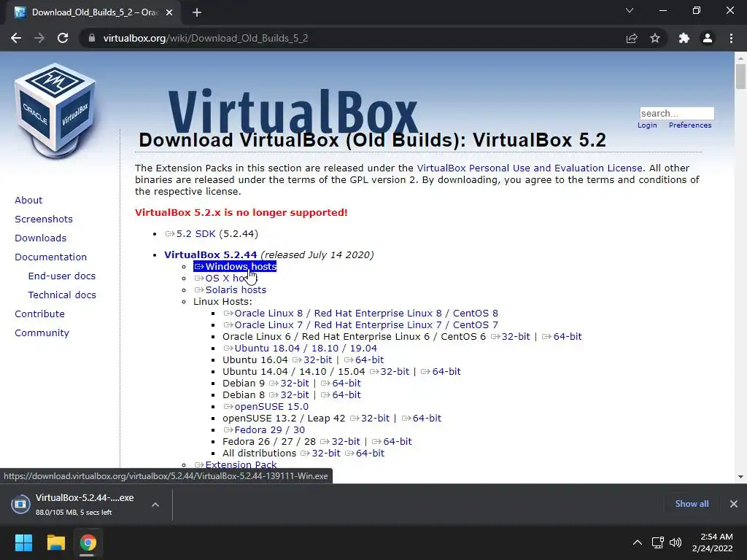Viewport: 747px width, 560px height.
Task: Go back to the previous page
Action: point(16,38)
